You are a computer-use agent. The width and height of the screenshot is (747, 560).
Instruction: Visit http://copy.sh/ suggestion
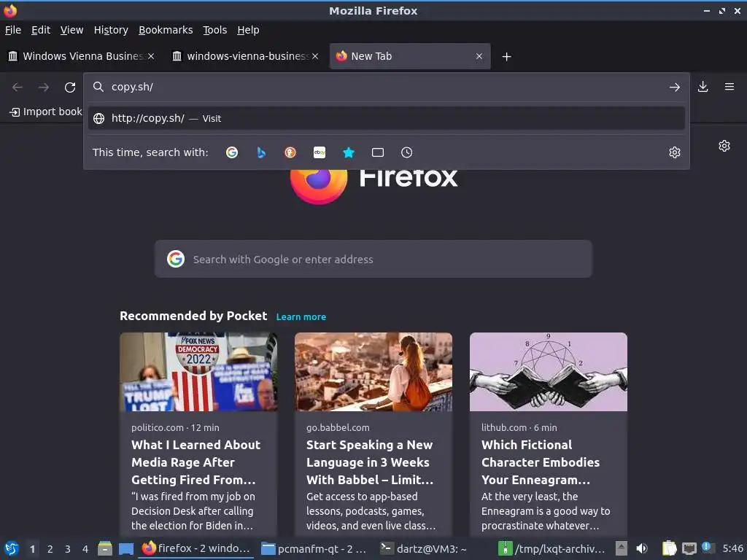387,118
